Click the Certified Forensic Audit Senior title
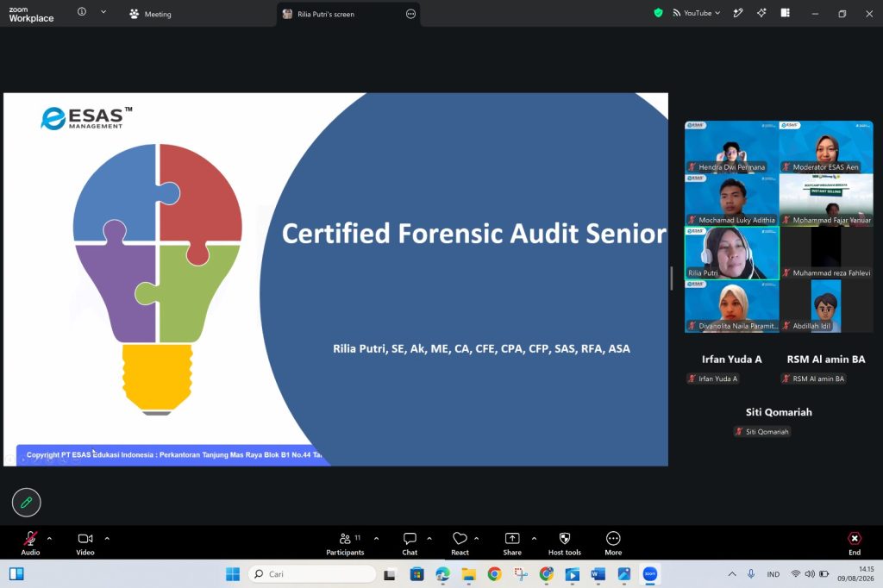This screenshot has height=588, width=883. (473, 233)
